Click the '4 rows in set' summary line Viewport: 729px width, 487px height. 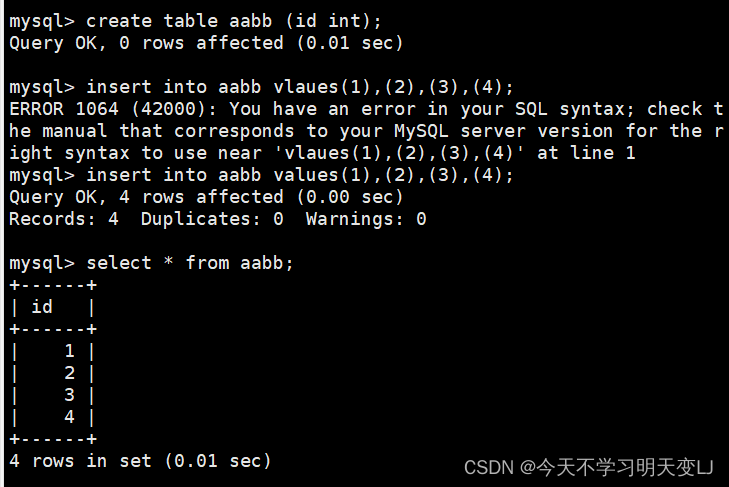(140, 461)
